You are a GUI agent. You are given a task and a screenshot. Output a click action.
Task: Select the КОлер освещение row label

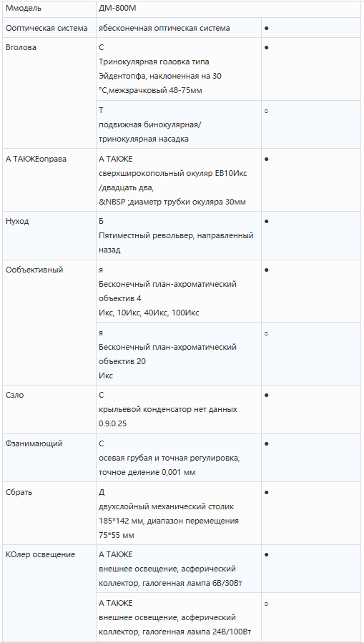(41, 554)
